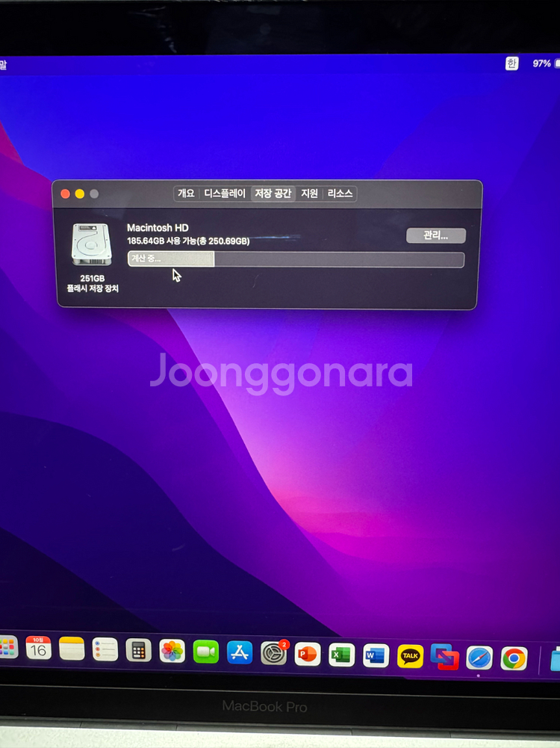The width and height of the screenshot is (560, 748).
Task: Launch PowerPoint from the dock
Action: point(308,655)
